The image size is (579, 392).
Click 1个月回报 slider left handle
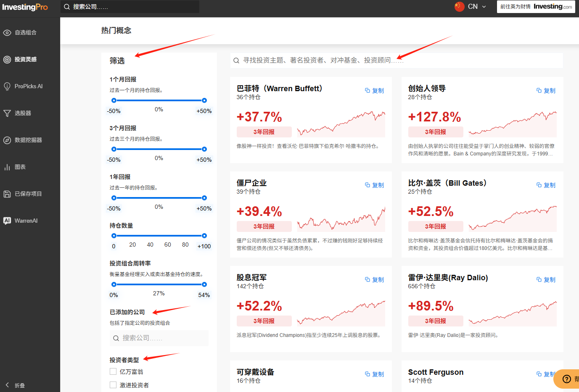coord(114,100)
